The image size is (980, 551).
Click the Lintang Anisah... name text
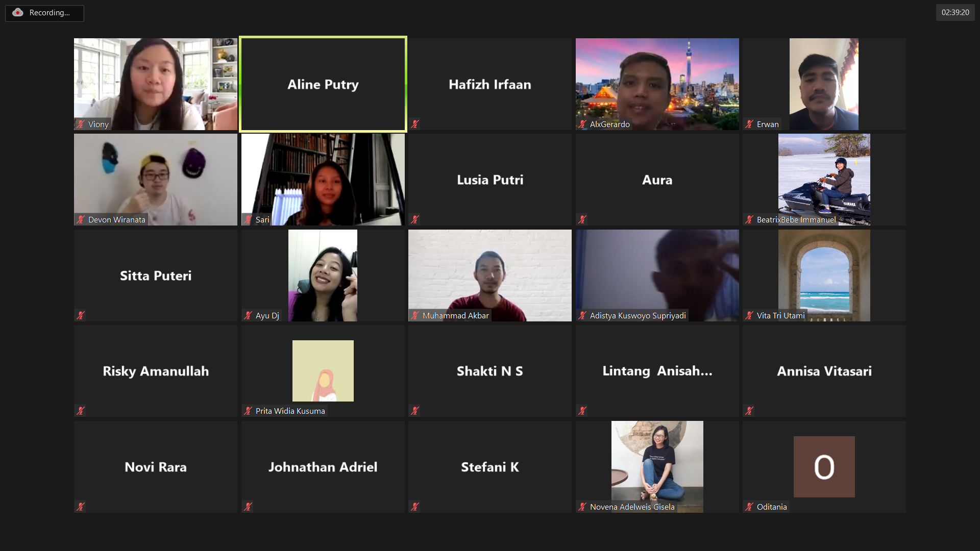coord(657,371)
